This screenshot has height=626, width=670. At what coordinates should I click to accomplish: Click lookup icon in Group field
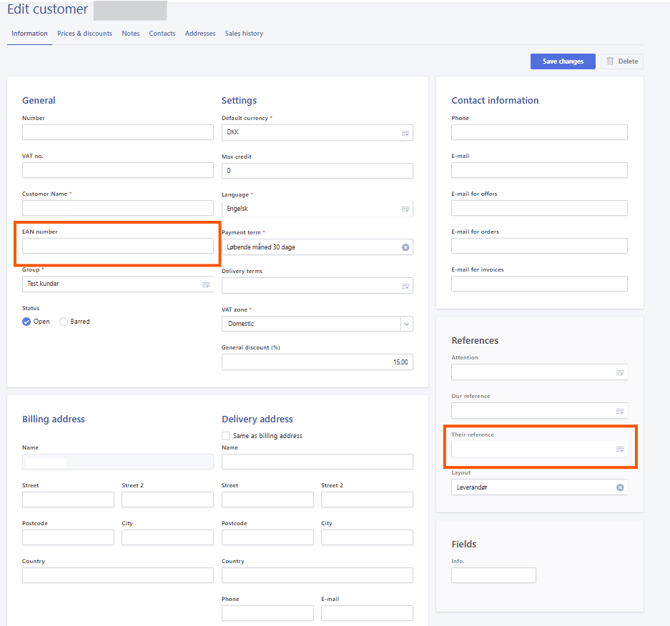206,284
